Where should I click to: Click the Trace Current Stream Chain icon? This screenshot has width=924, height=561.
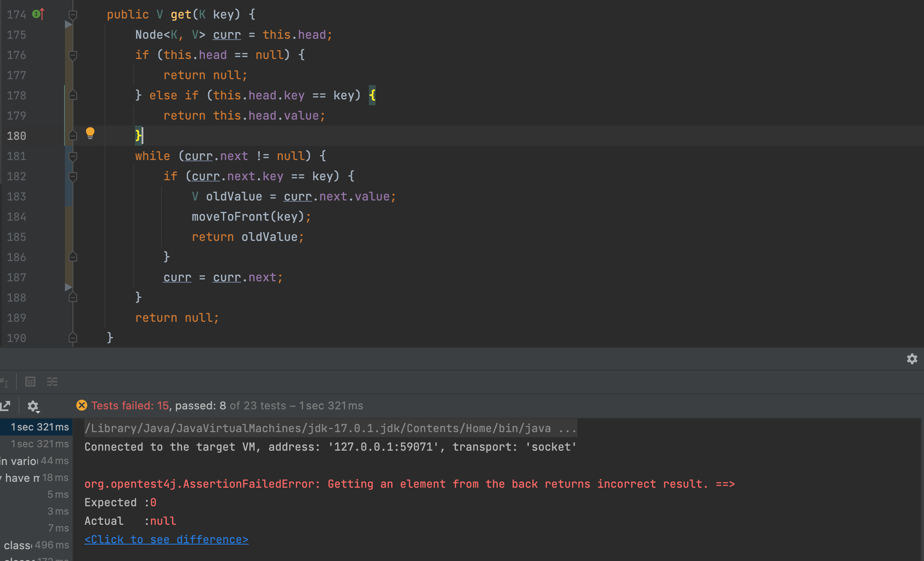(52, 382)
